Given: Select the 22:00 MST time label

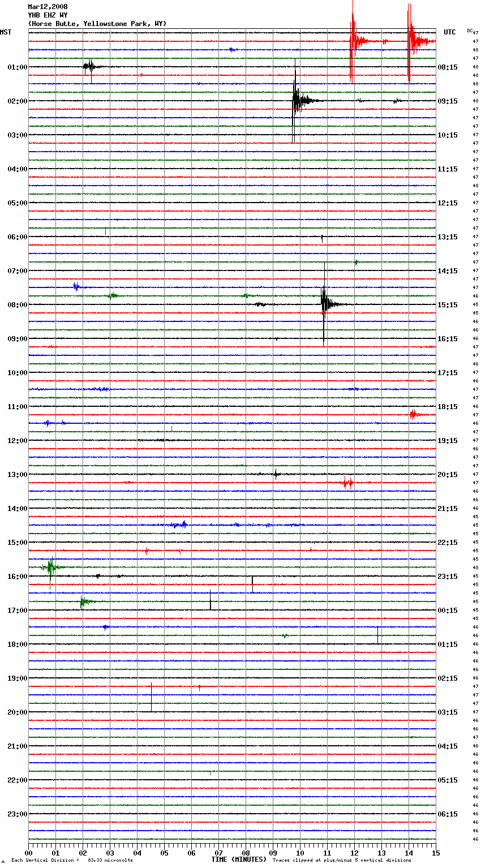Looking at the screenshot, I should [18, 780].
